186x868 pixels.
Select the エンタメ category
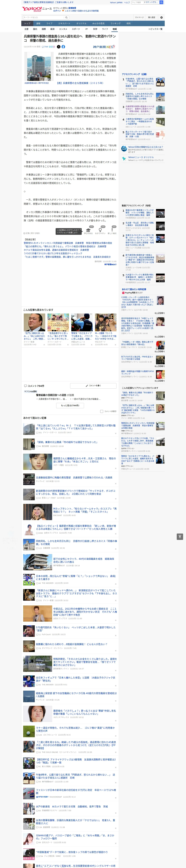(63, 29)
